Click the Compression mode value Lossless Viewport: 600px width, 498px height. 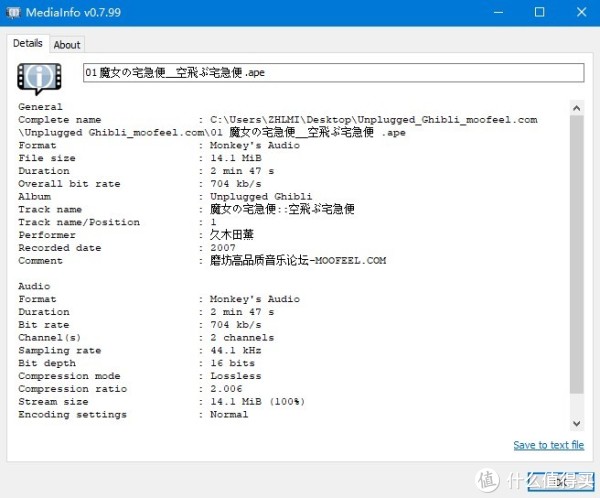click(236, 376)
